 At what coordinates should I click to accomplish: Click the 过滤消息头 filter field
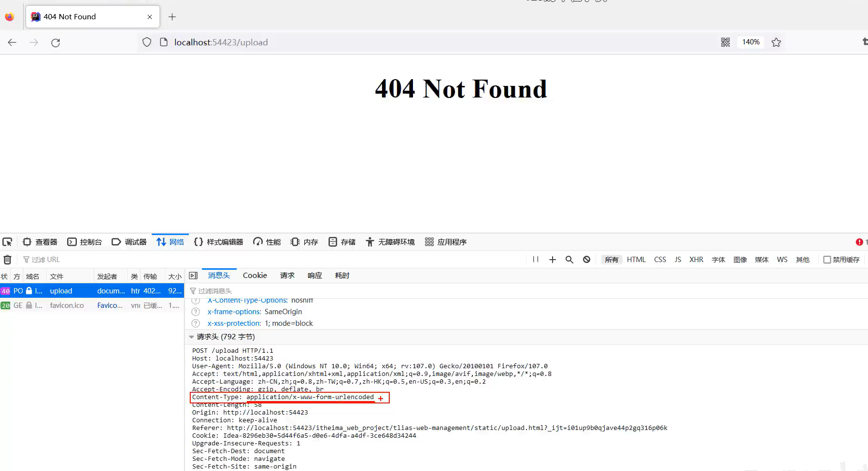tap(526, 291)
